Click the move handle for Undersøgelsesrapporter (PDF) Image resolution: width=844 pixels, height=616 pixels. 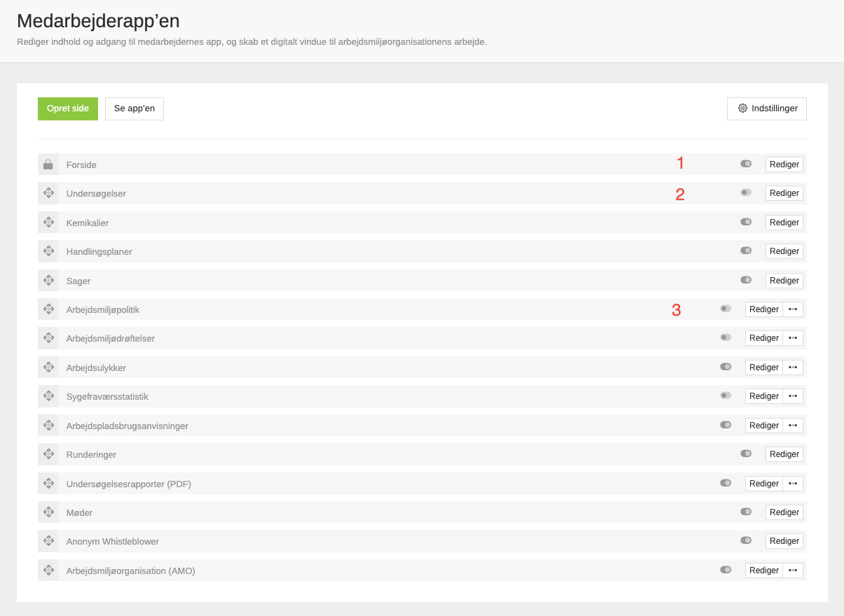click(x=48, y=484)
